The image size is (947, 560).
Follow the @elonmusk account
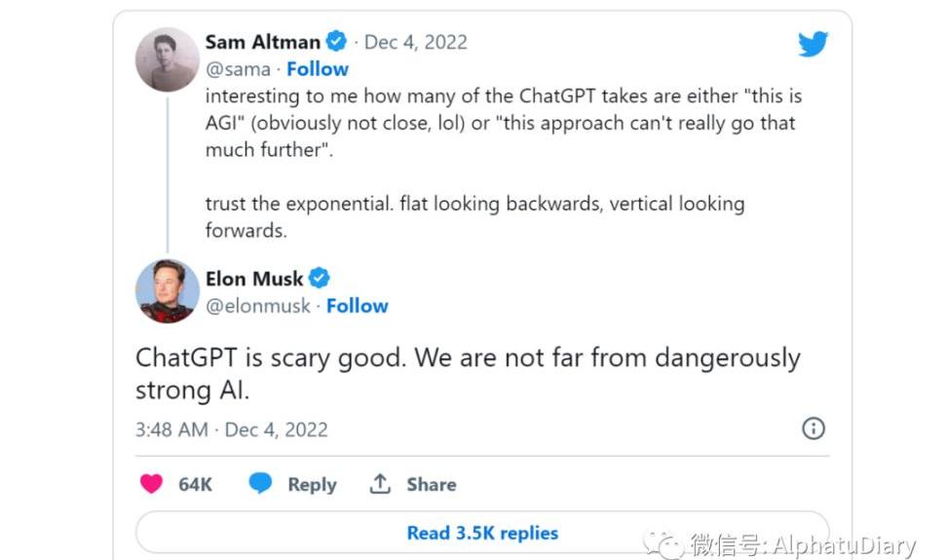(x=357, y=306)
